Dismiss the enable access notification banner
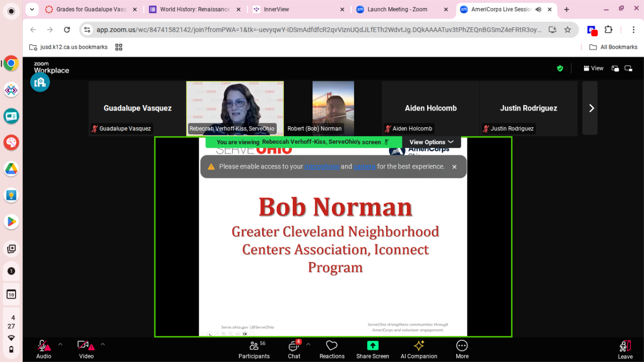The image size is (644, 362). [x=454, y=167]
